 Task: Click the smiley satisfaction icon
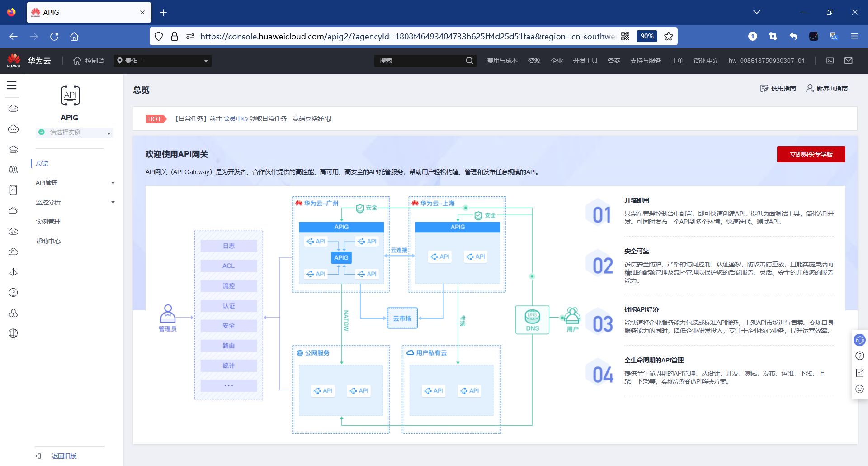click(860, 389)
